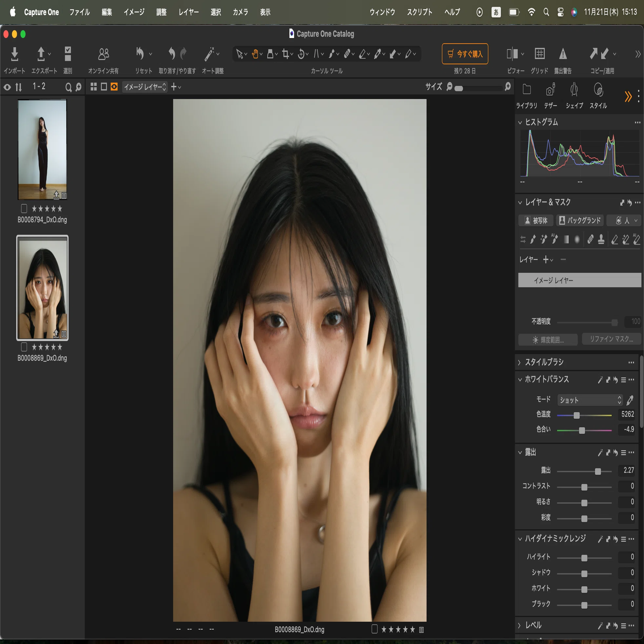644x644 pixels.
Task: Toggle Exposure Warning (露出警告)
Action: pyautogui.click(x=563, y=54)
